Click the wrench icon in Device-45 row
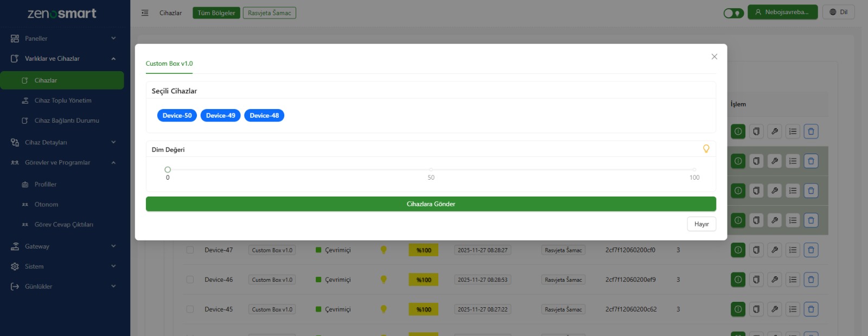Image resolution: width=868 pixels, height=336 pixels. pos(774,309)
